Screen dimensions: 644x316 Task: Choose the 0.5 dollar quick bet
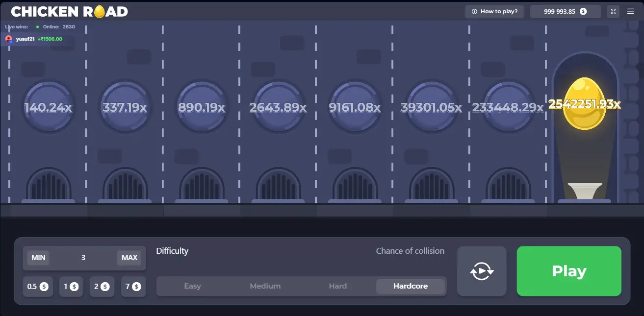click(37, 287)
